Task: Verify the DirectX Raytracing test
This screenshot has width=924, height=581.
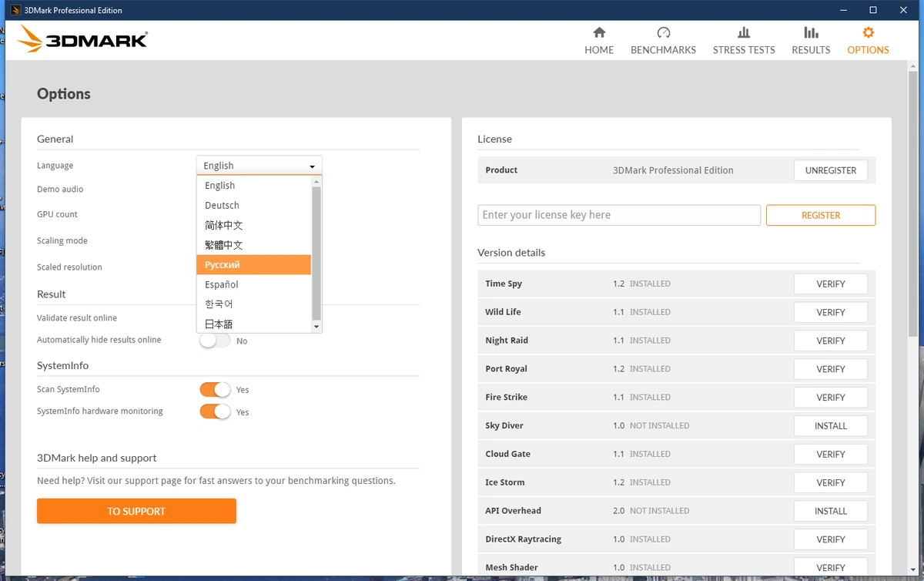Action: click(x=831, y=539)
